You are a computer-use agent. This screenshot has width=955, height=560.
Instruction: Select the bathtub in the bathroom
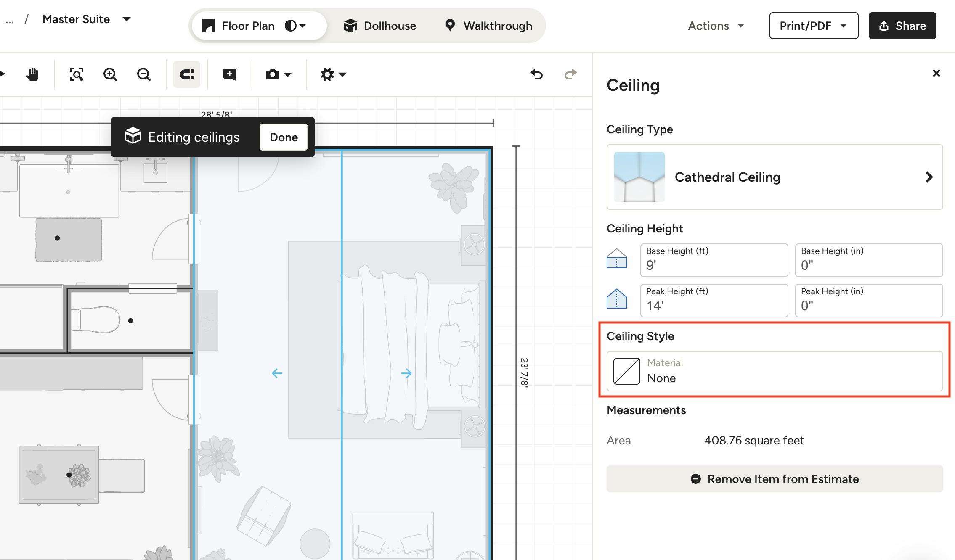coord(69,190)
